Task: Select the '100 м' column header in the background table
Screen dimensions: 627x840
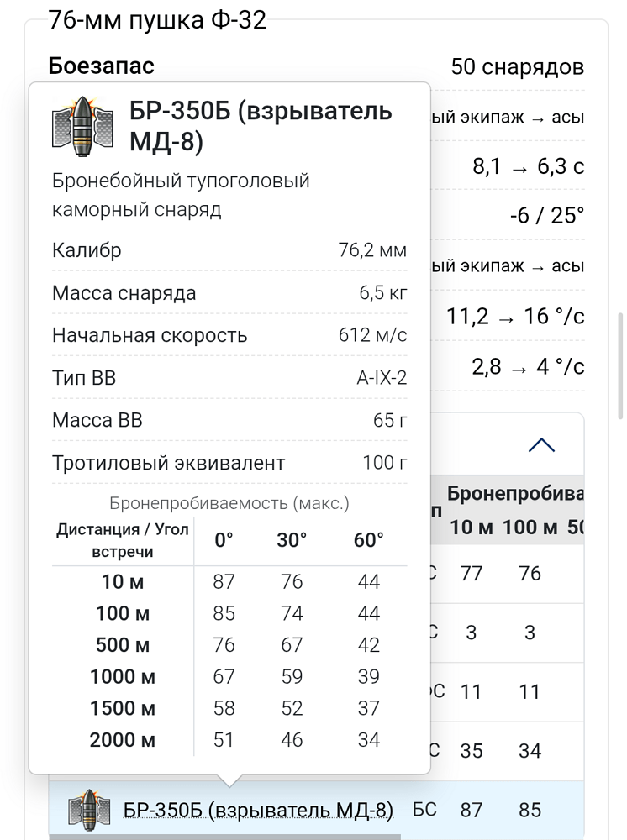Action: [530, 528]
